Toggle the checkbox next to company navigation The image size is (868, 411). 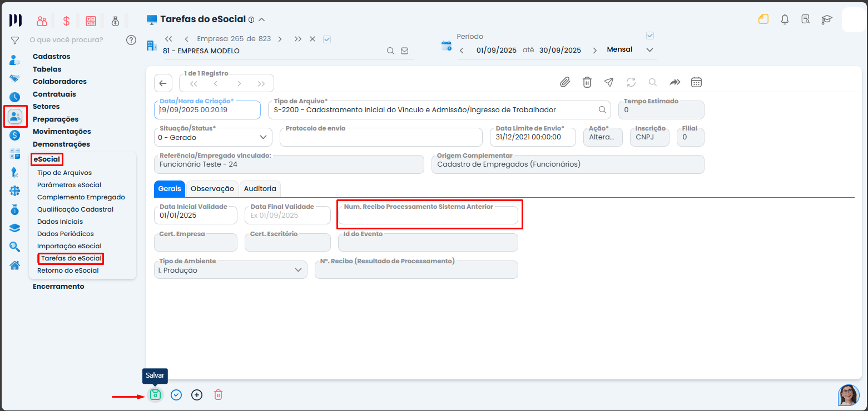327,39
